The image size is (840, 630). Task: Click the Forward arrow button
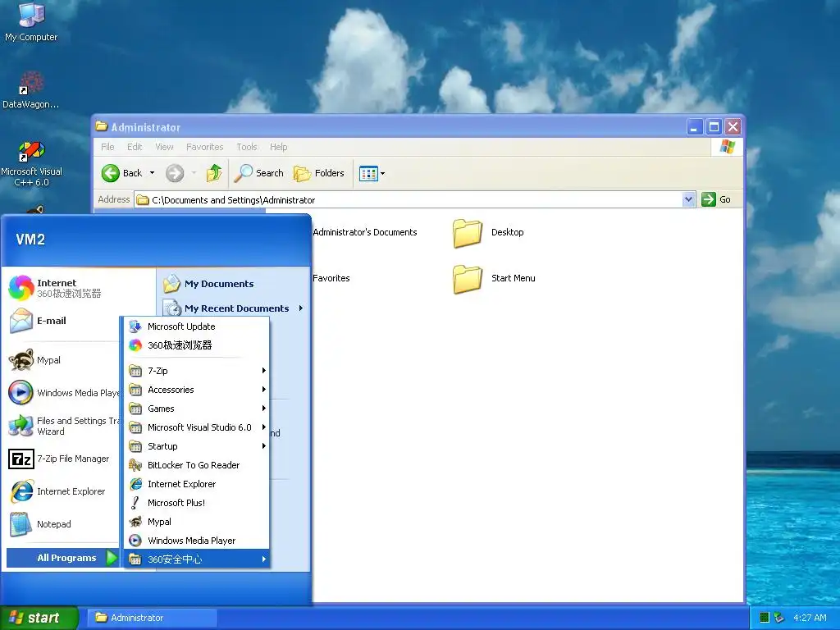click(x=175, y=173)
